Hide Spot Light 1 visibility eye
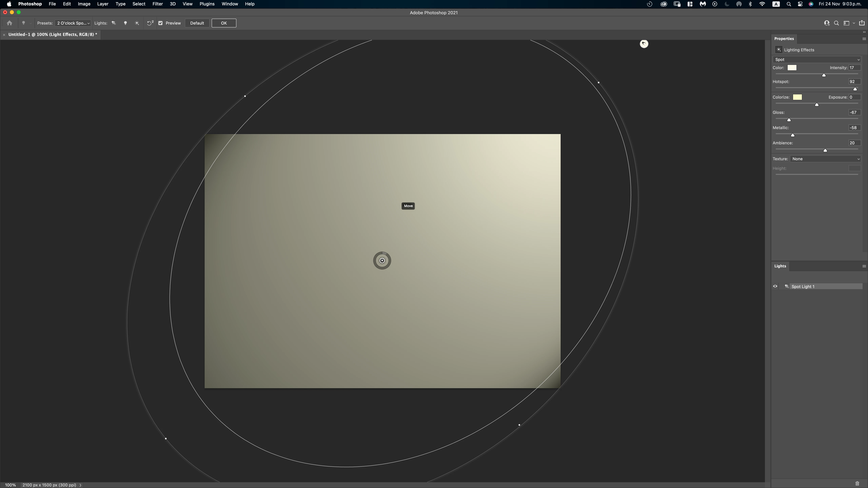The image size is (868, 488). [775, 287]
